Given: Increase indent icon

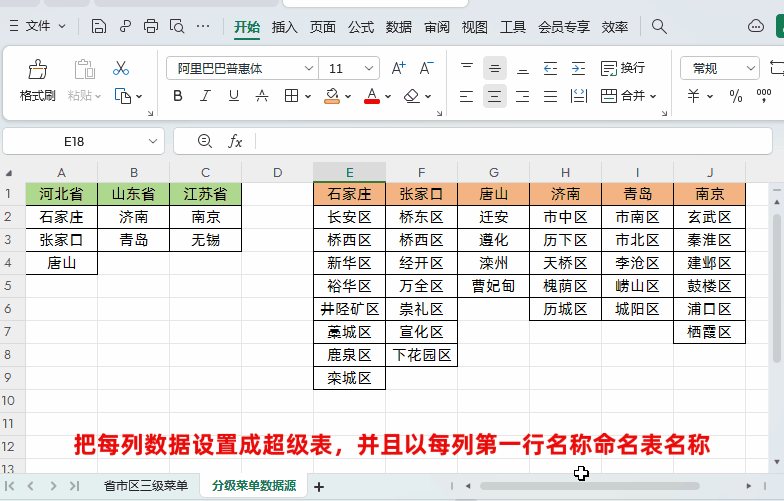Looking at the screenshot, I should [578, 68].
